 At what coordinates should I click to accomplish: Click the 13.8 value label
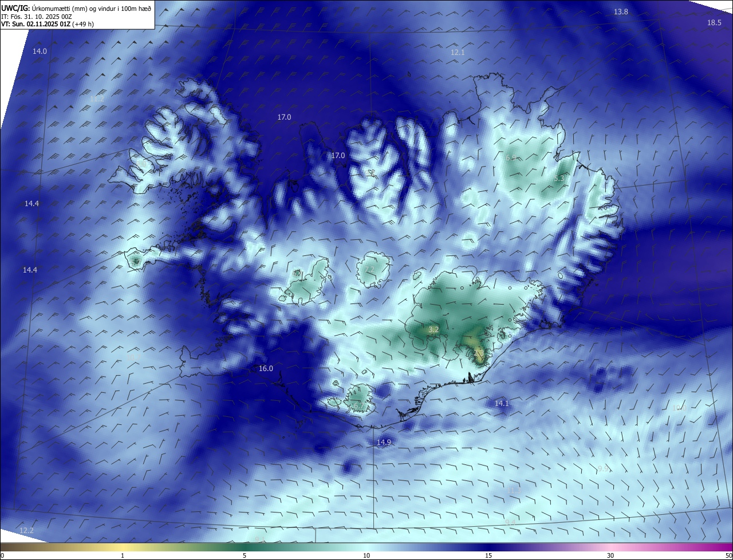point(621,12)
